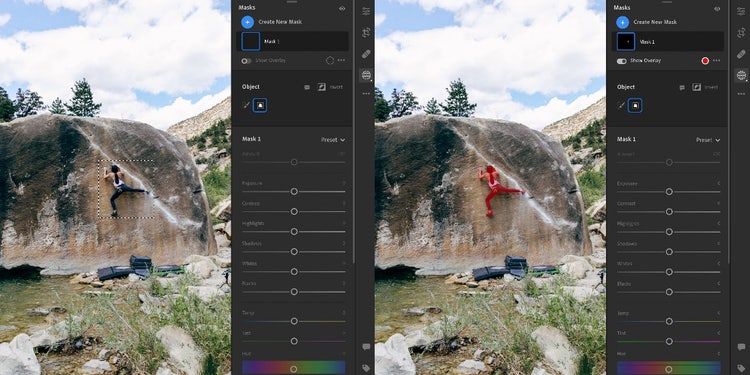The height and width of the screenshot is (375, 750).
Task: Select Crop tool in left screenshot toolbar
Action: click(366, 33)
